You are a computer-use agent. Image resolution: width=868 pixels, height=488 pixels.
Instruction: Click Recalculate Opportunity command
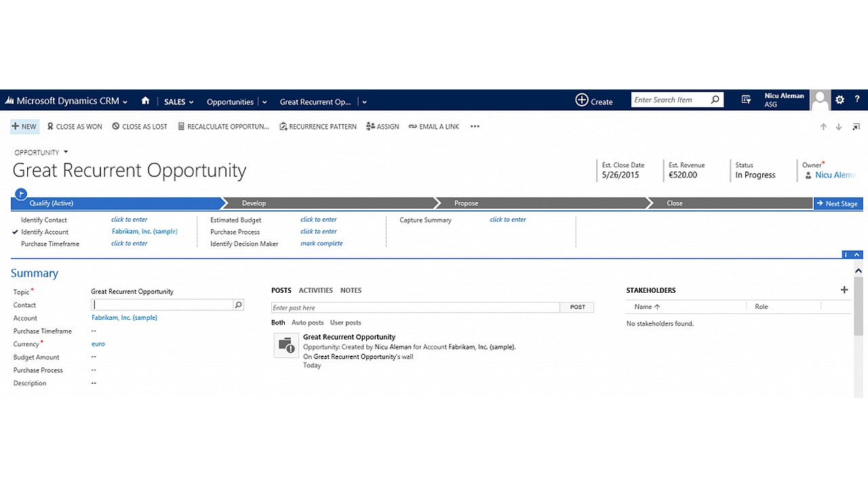pyautogui.click(x=223, y=126)
